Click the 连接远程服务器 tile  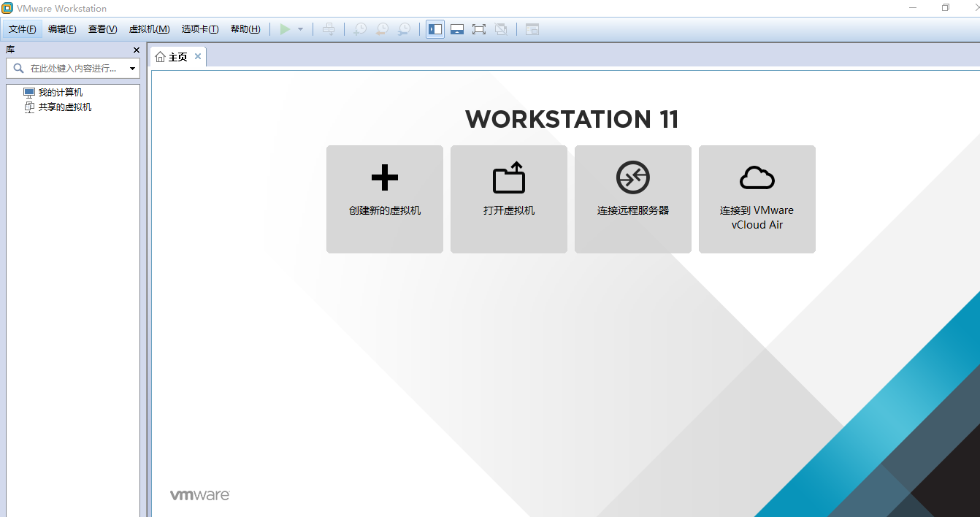[x=633, y=199]
